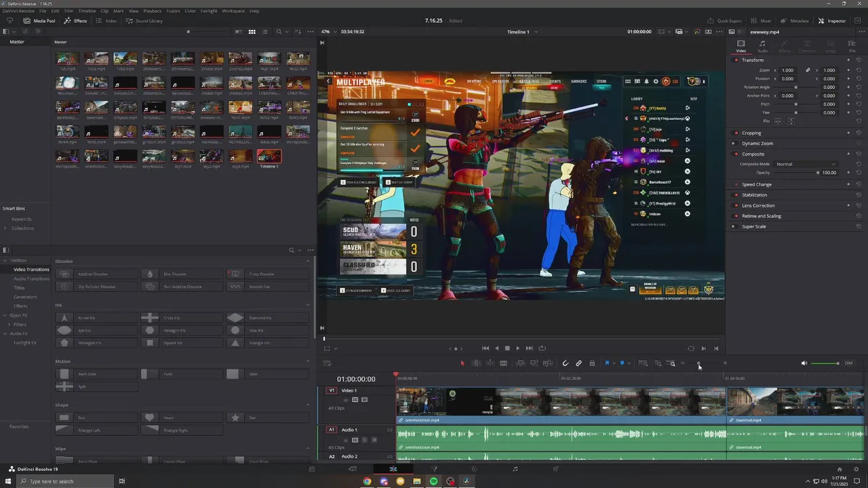Click the Flip horizontal icon
This screenshot has width=868, height=488.
tap(778, 121)
